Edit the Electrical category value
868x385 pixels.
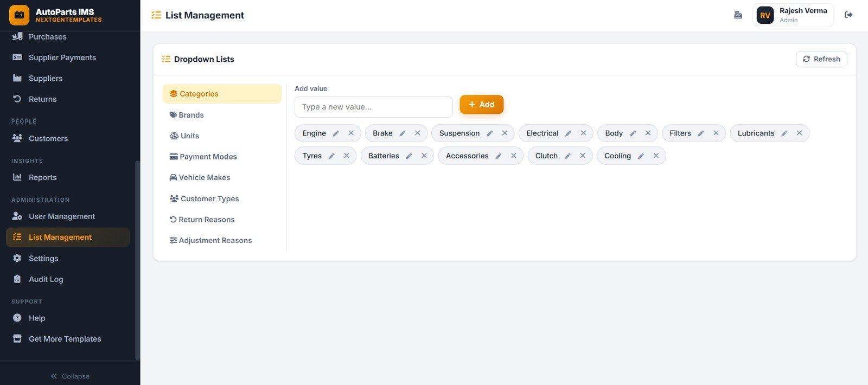568,133
